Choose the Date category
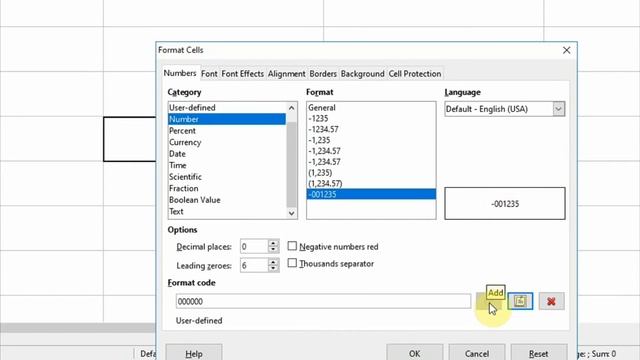This screenshot has width=640, height=360. point(227,154)
